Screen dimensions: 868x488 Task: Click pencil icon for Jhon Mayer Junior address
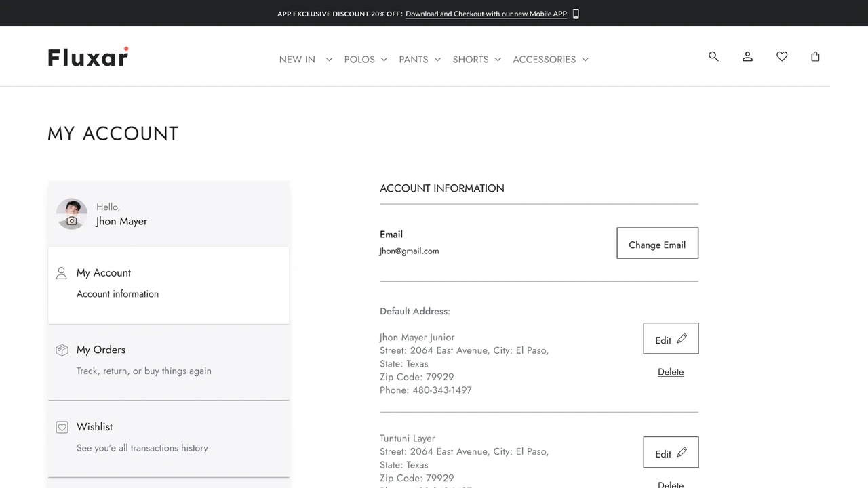tap(682, 339)
